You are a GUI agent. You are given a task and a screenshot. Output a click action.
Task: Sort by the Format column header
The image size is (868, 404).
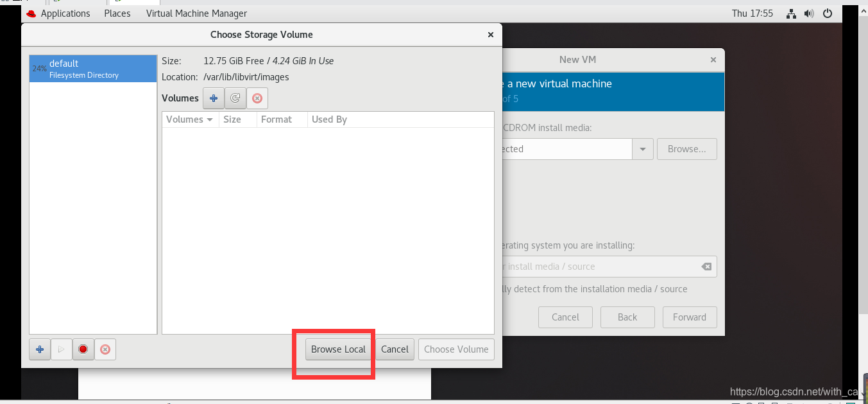[282, 119]
